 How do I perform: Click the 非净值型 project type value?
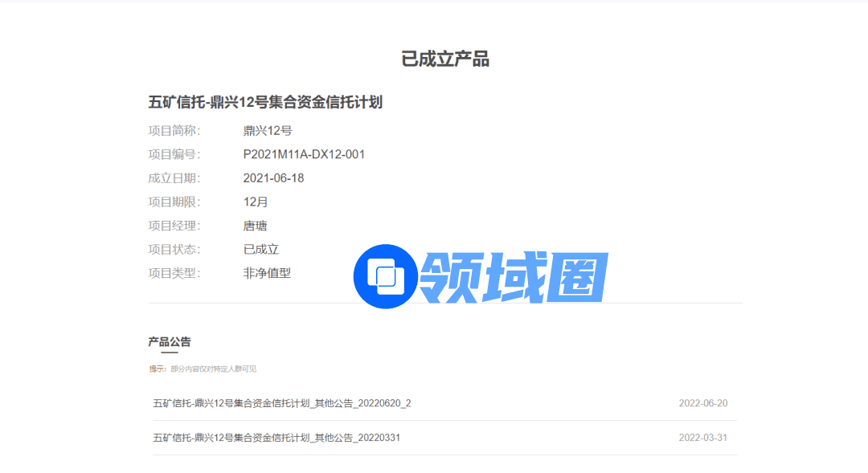[x=267, y=273]
